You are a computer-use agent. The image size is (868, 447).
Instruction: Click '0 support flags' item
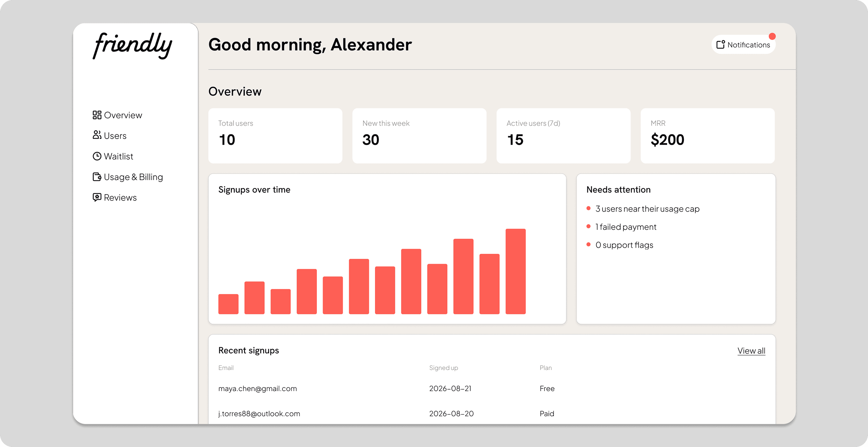pos(624,245)
